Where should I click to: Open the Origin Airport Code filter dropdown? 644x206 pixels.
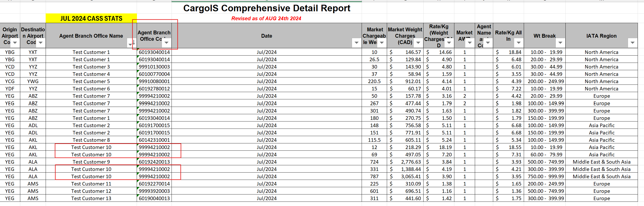click(15, 43)
